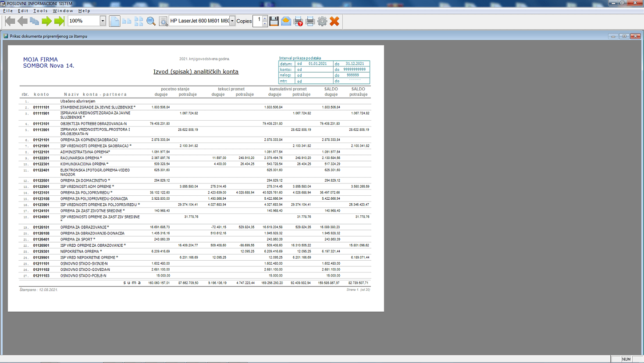Go to the first page arrow

click(10, 21)
